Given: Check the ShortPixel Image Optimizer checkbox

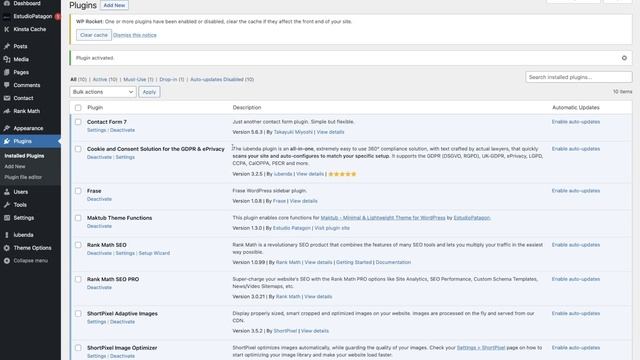Looking at the screenshot, I should point(78,348).
